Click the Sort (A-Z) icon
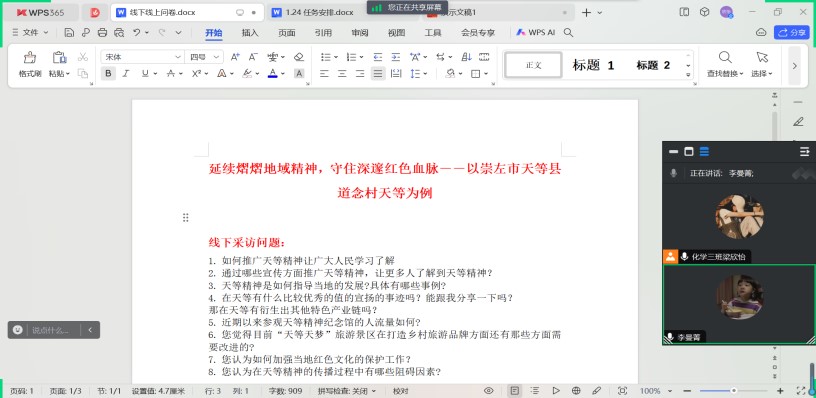This screenshot has height=398, width=816. click(467, 57)
